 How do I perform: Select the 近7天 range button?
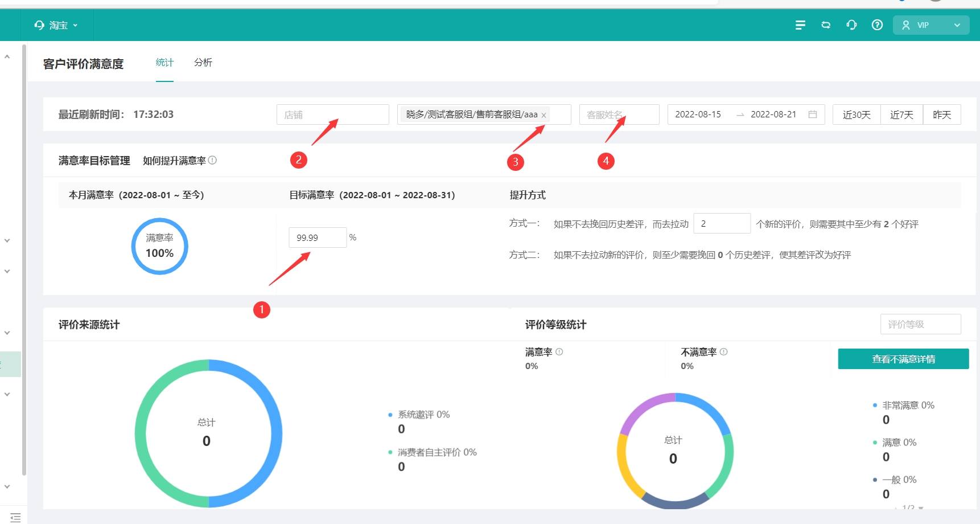coord(902,114)
